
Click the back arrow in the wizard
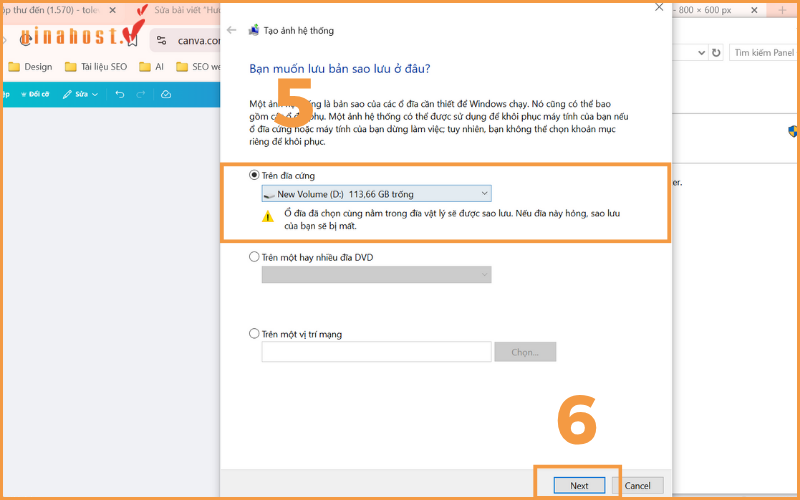tap(232, 30)
